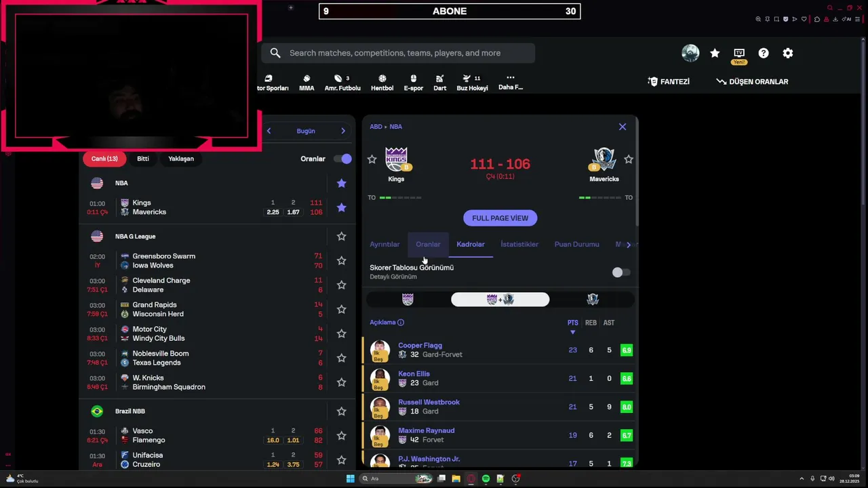Open Spotify from the taskbar
This screenshot has height=488, width=868.
(486, 479)
